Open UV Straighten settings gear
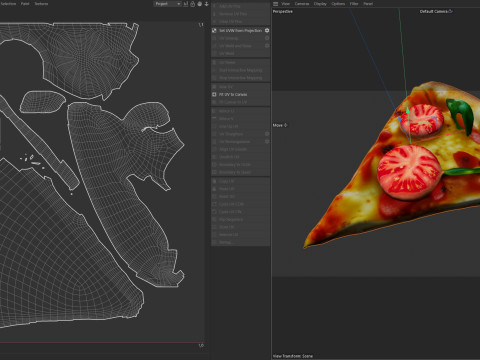480x360 pixels. coord(267,134)
